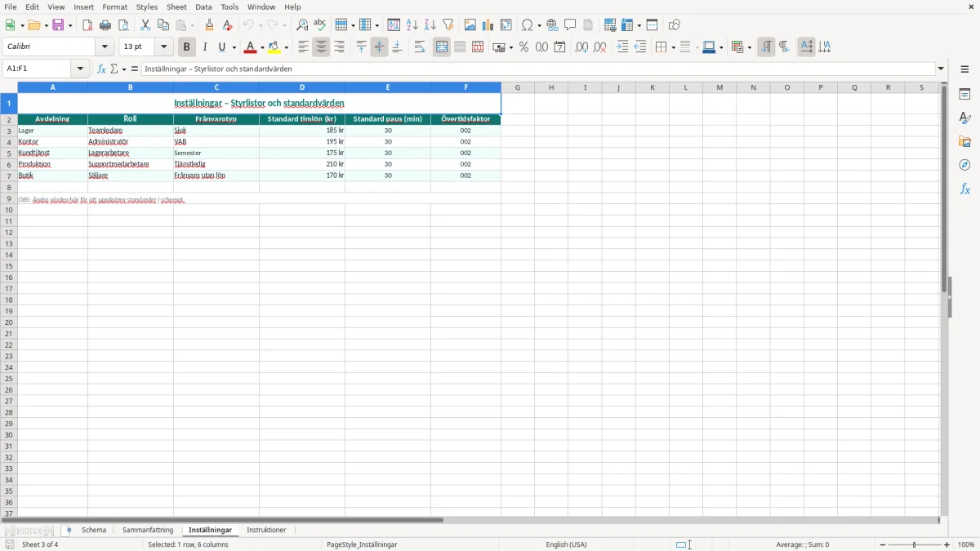Apply the red font color
Image resolution: width=980 pixels, height=551 pixels.
[252, 47]
